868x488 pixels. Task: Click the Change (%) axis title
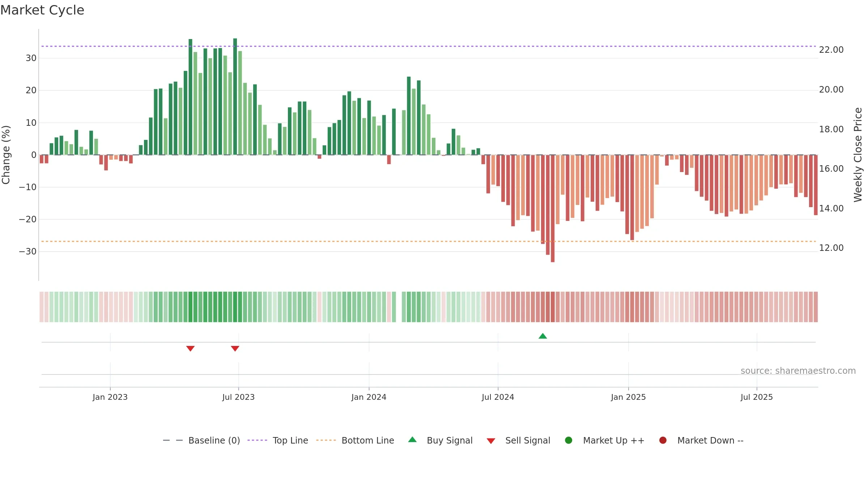coord(6,155)
